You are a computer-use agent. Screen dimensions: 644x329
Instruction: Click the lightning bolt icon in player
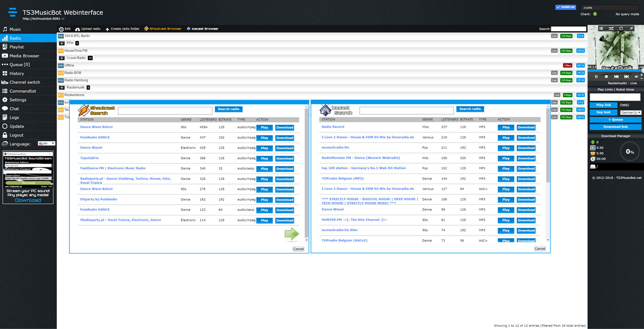coord(631,29)
